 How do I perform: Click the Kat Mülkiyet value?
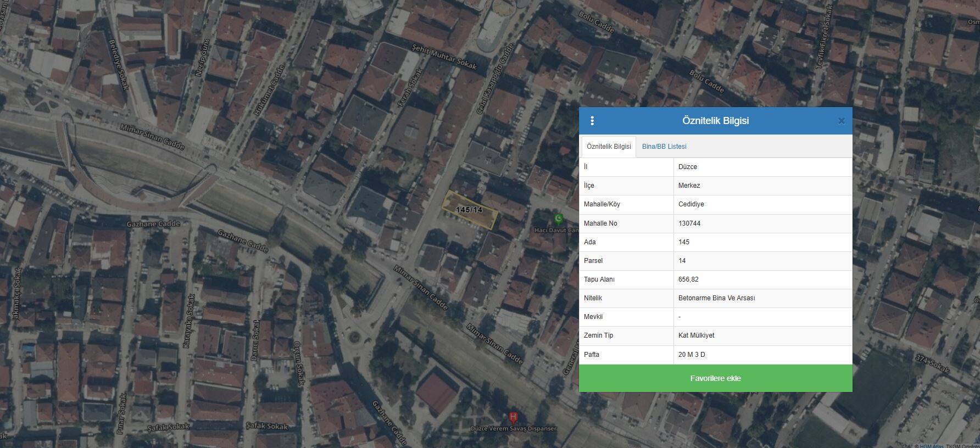pyautogui.click(x=696, y=335)
